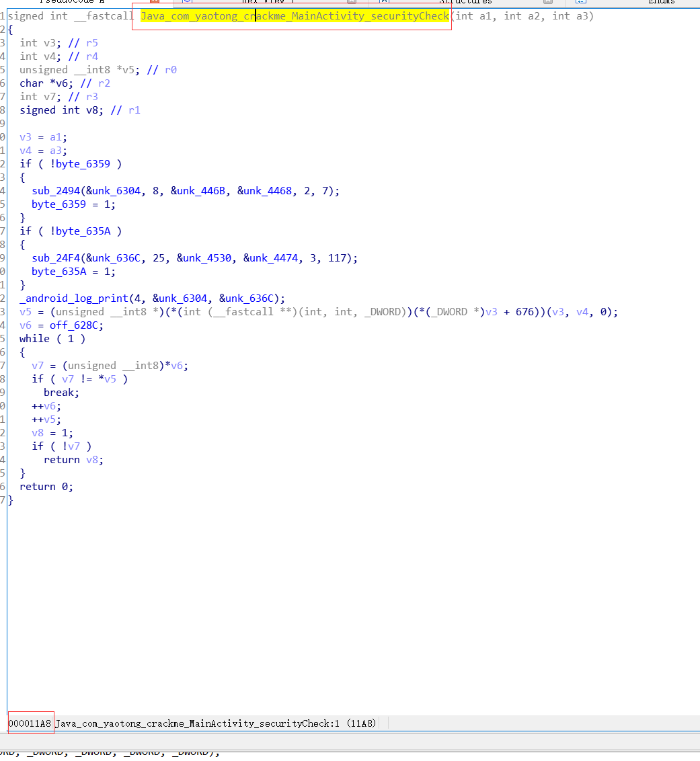
Task: Click &unk_4468 argument
Action: (264, 191)
